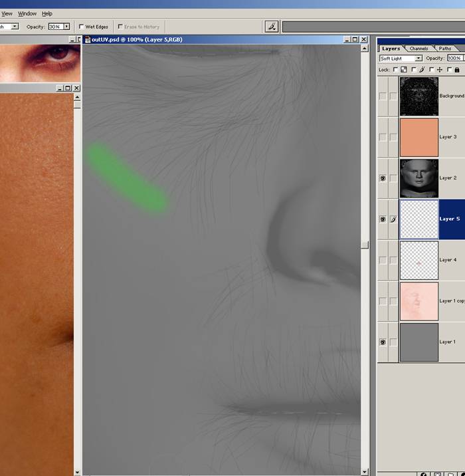Image resolution: width=465 pixels, height=476 pixels.
Task: Click the brush dynamics icon in options bar
Action: (x=272, y=27)
